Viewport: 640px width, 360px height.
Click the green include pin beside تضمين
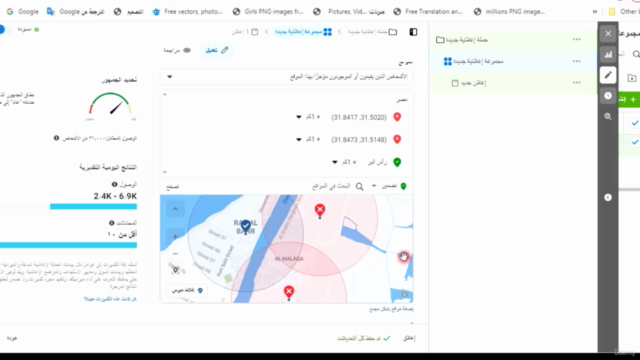403,186
